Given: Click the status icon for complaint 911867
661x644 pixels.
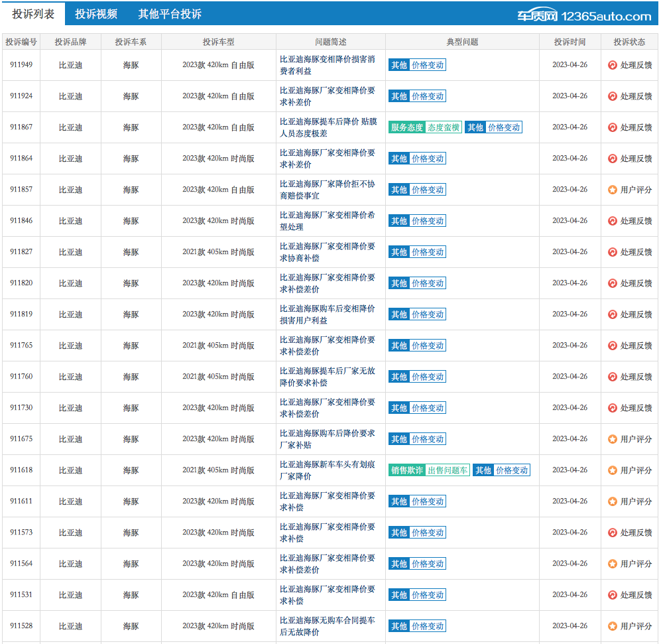Looking at the screenshot, I should (613, 127).
